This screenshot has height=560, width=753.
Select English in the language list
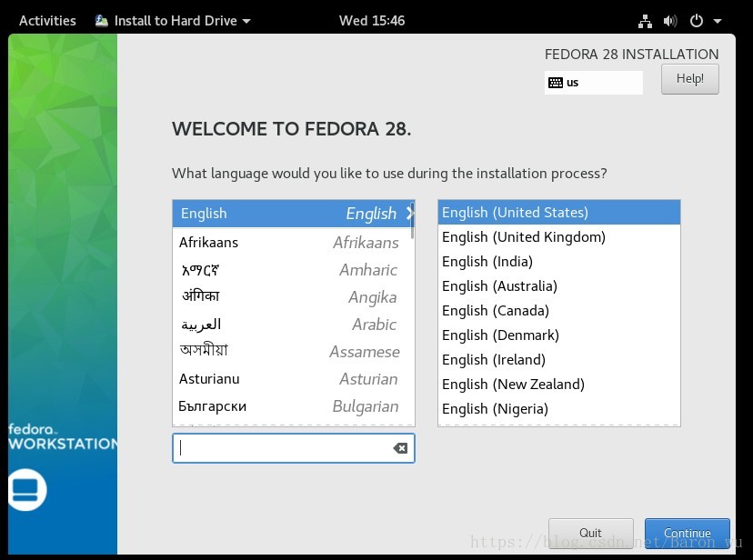click(x=294, y=214)
